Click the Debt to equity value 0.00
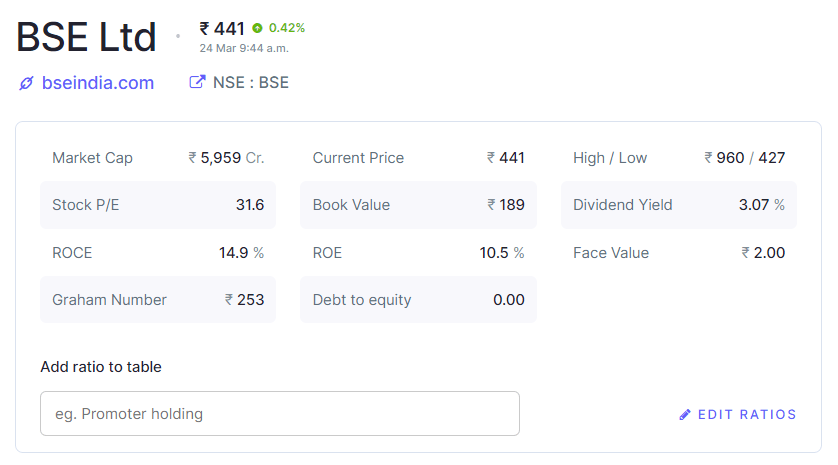 coord(509,300)
